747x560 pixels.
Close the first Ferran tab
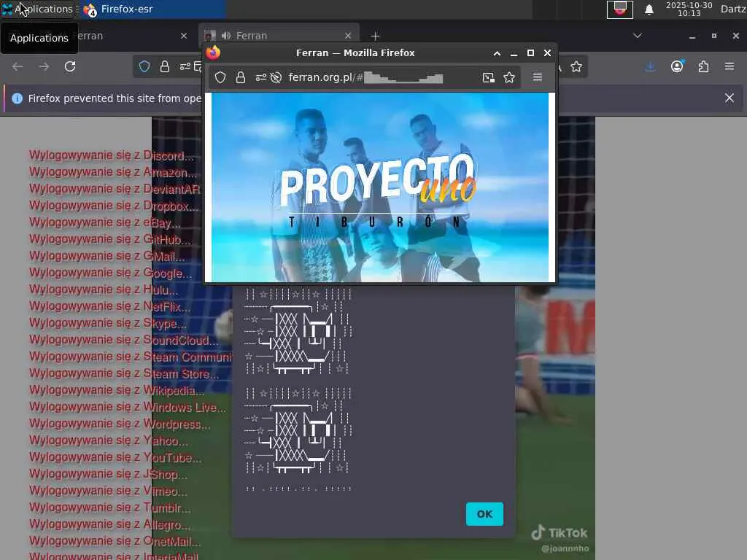[x=184, y=36]
